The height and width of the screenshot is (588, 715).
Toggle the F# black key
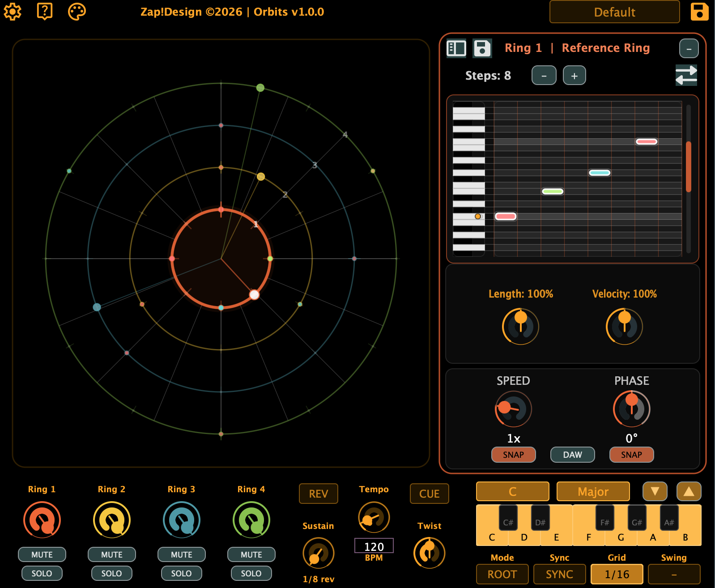pyautogui.click(x=605, y=518)
